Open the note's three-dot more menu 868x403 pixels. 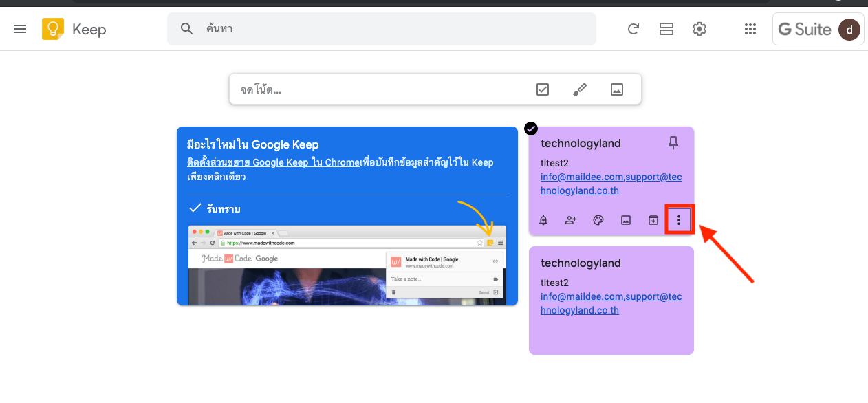click(679, 220)
